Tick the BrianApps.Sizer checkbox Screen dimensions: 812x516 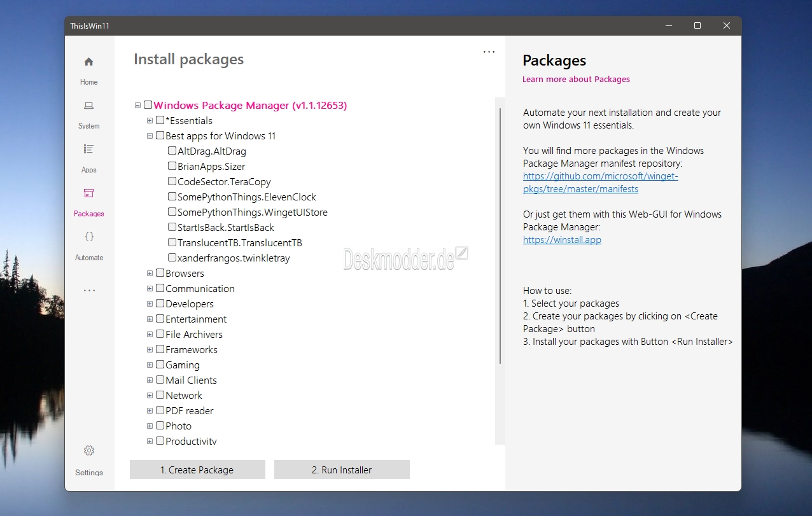172,166
